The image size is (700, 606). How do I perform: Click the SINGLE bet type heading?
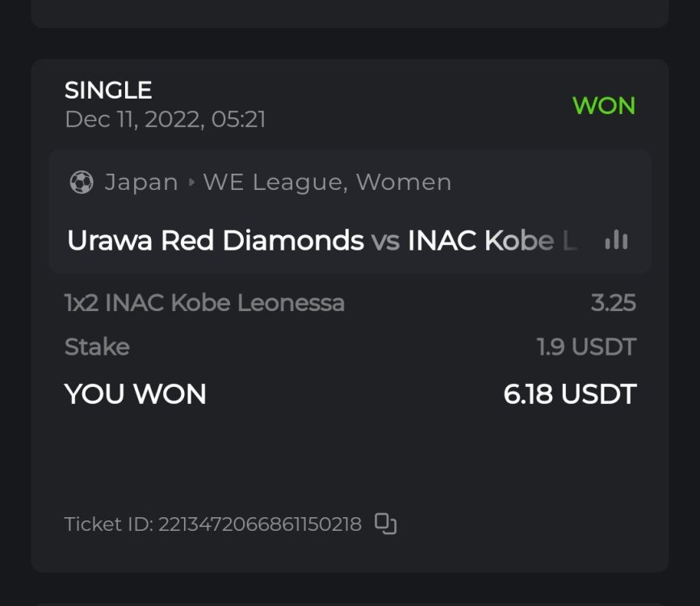[108, 90]
